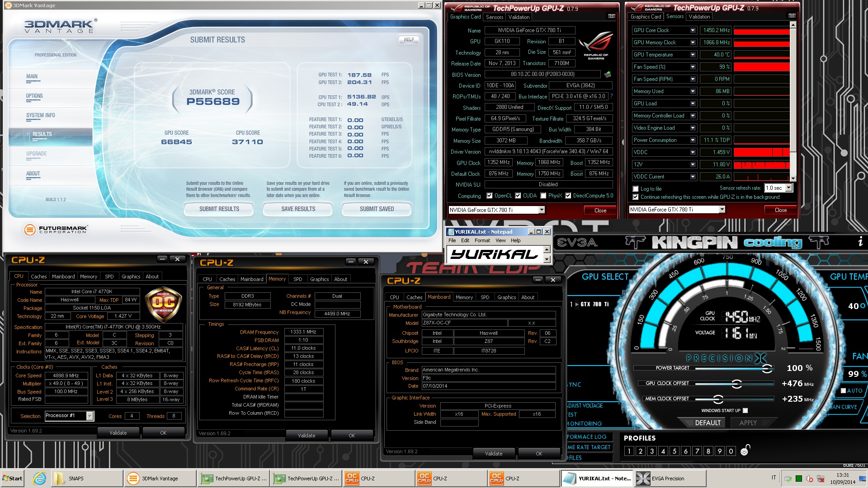
Task: Open the Validation tab in left GPU-Z window
Action: (519, 17)
